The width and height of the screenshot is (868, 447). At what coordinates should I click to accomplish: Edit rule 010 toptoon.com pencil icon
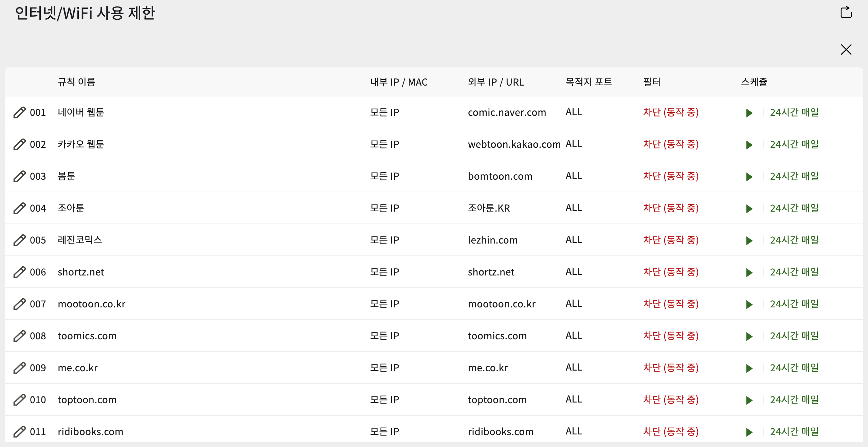tap(20, 400)
